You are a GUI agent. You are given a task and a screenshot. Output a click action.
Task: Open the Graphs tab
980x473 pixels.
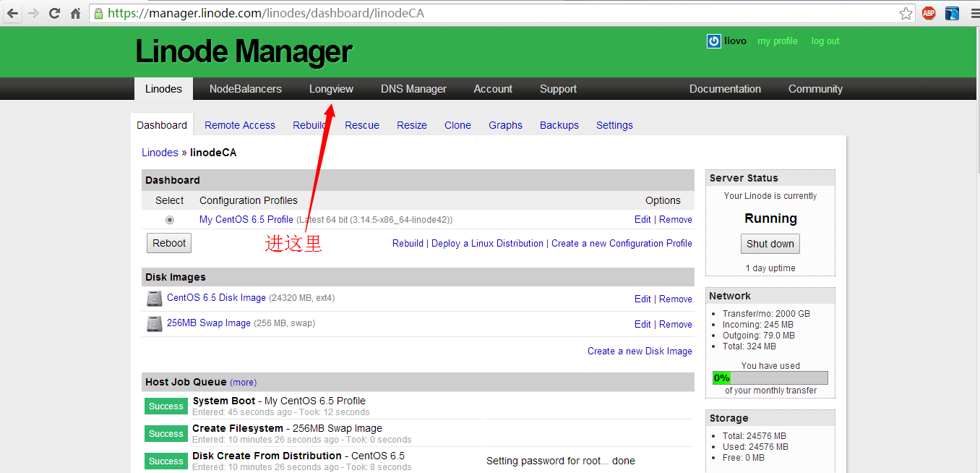click(505, 125)
